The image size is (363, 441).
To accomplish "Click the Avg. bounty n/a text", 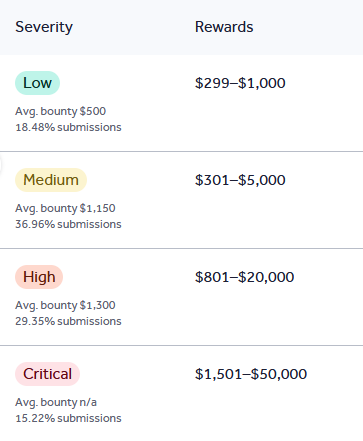I will point(56,402).
